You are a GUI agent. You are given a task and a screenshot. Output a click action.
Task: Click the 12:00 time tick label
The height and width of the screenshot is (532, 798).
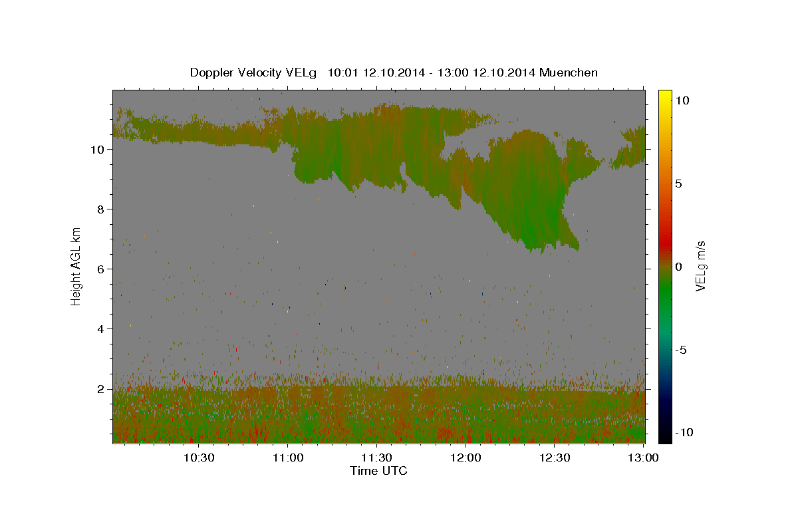pos(465,458)
